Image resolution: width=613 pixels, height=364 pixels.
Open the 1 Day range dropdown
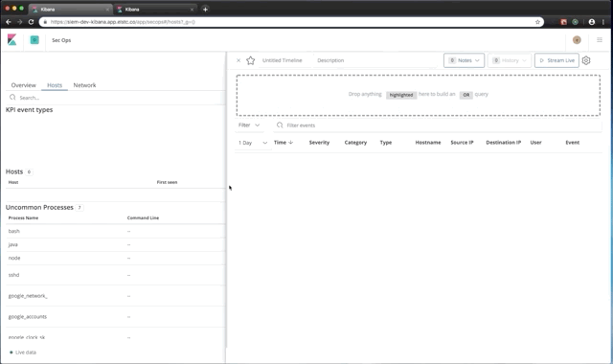[253, 143]
